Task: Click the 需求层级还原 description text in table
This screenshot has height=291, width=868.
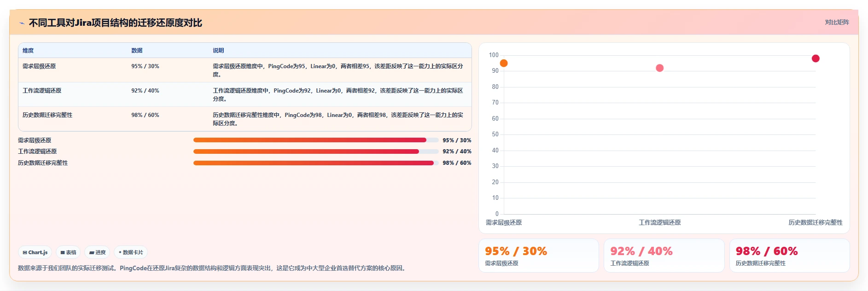Action: coord(338,70)
